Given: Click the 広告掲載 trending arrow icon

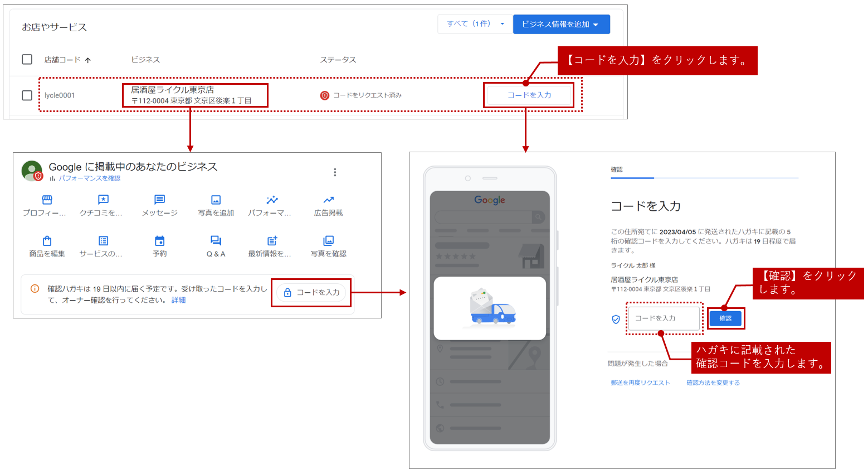Looking at the screenshot, I should pos(328,200).
